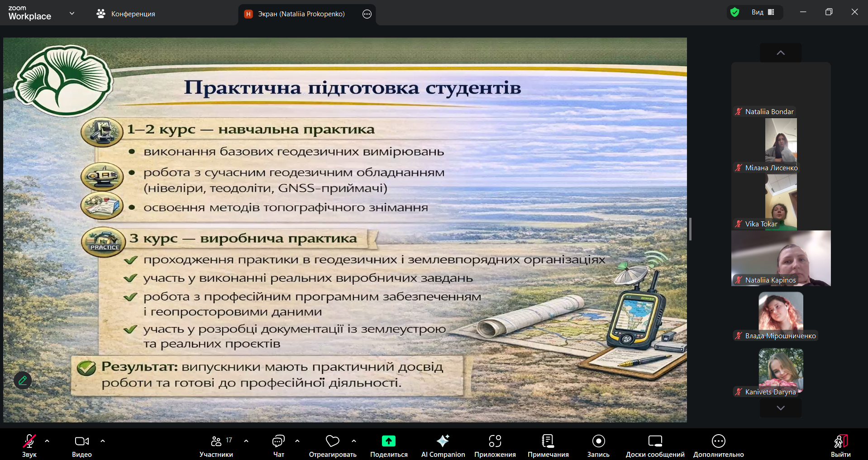
Task: Open the Вид view layout menu
Action: (763, 12)
